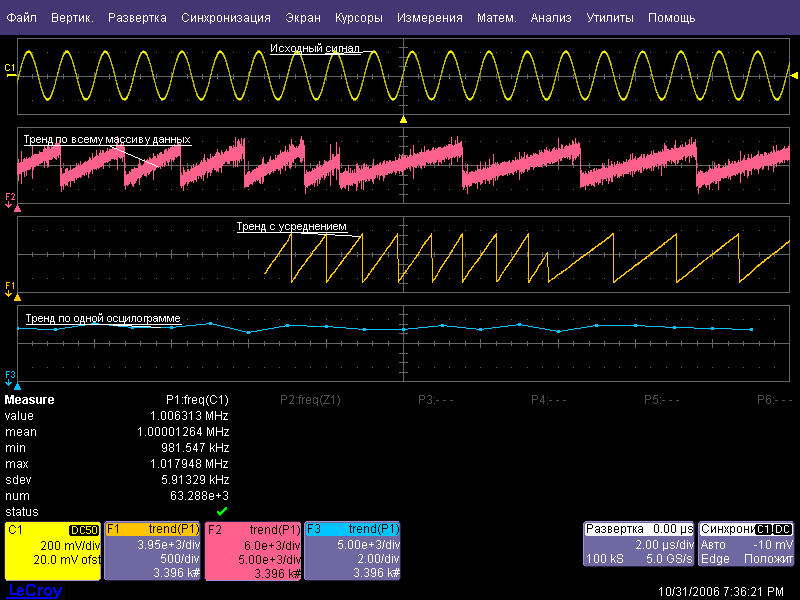Open the Утилиты menu

tap(609, 18)
